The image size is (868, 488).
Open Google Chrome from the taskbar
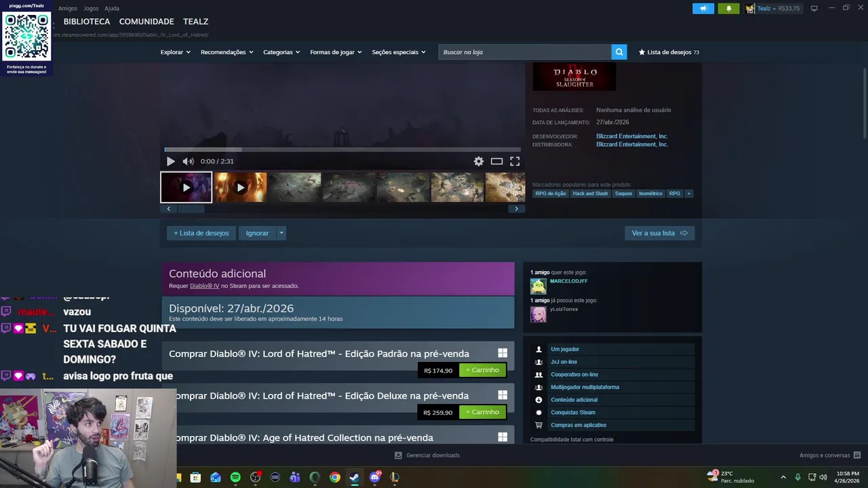click(x=335, y=477)
